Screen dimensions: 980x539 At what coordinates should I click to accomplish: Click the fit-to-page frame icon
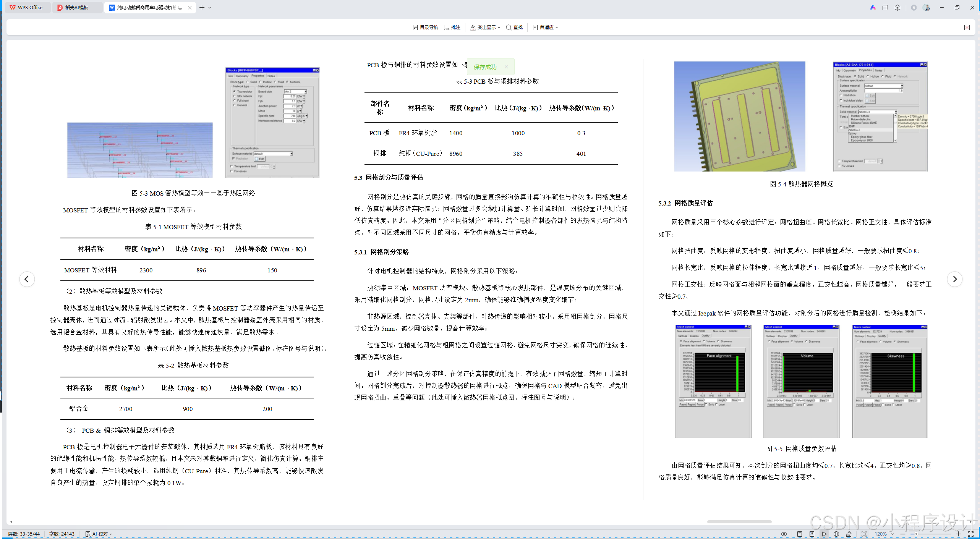pos(865,534)
